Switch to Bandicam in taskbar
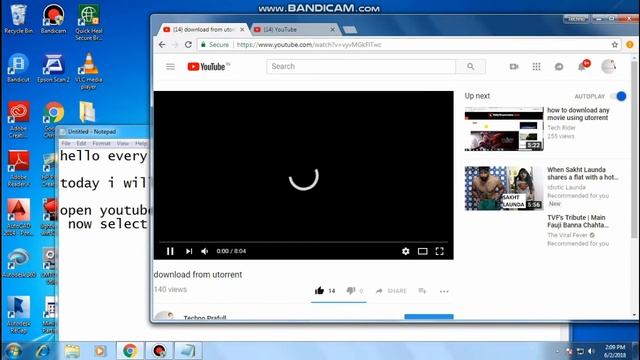Screen dimensions: 640x360 (159, 351)
